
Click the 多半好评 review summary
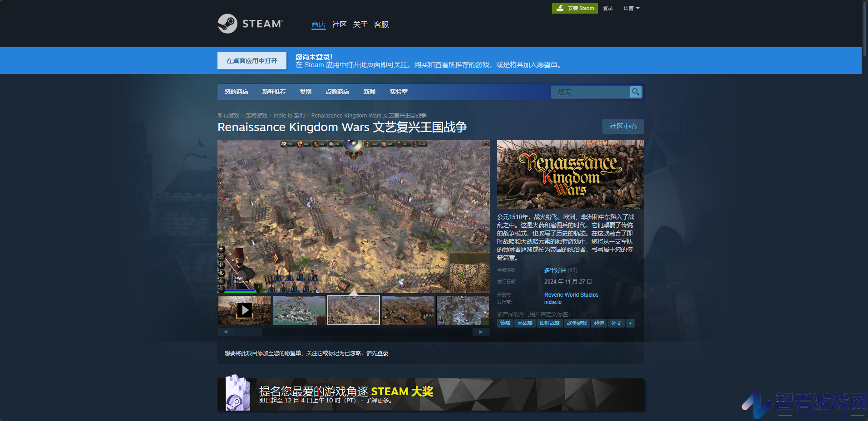[555, 270]
